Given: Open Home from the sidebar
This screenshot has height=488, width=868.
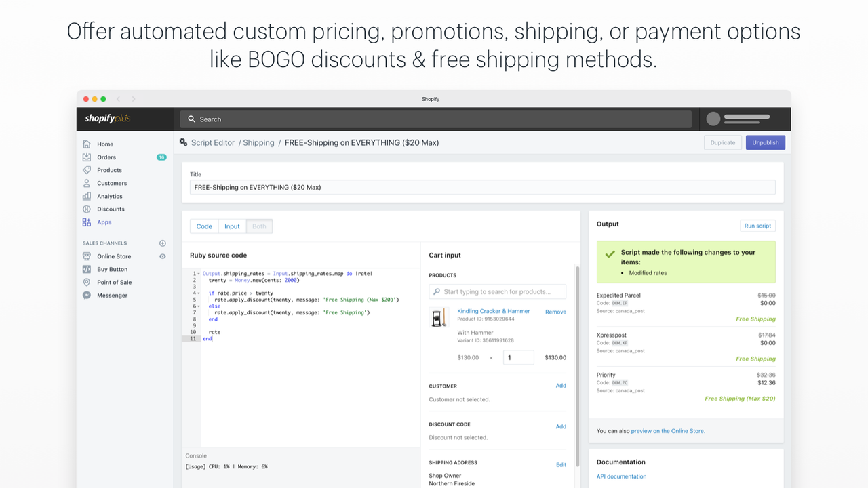Looking at the screenshot, I should [105, 144].
